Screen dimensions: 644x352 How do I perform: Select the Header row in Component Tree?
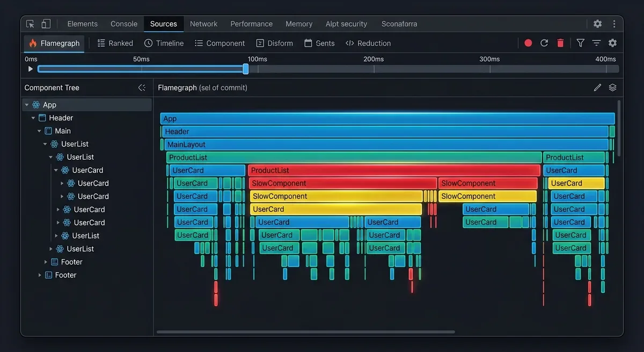(x=87, y=118)
